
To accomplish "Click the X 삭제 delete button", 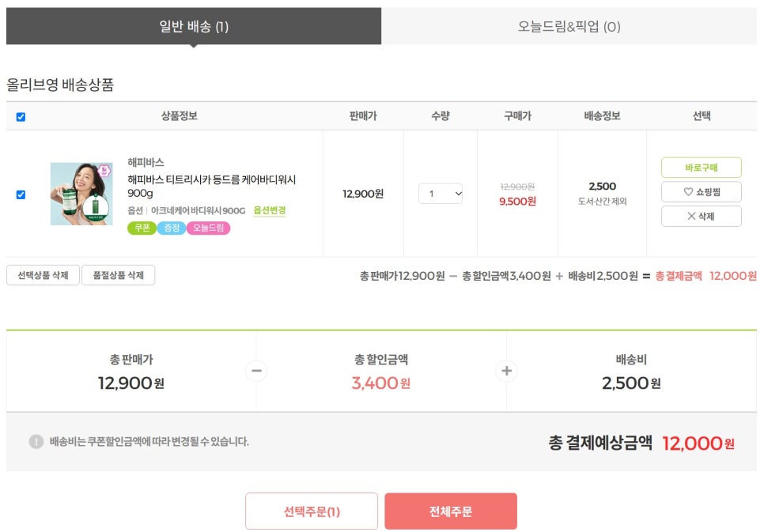I will [x=701, y=216].
